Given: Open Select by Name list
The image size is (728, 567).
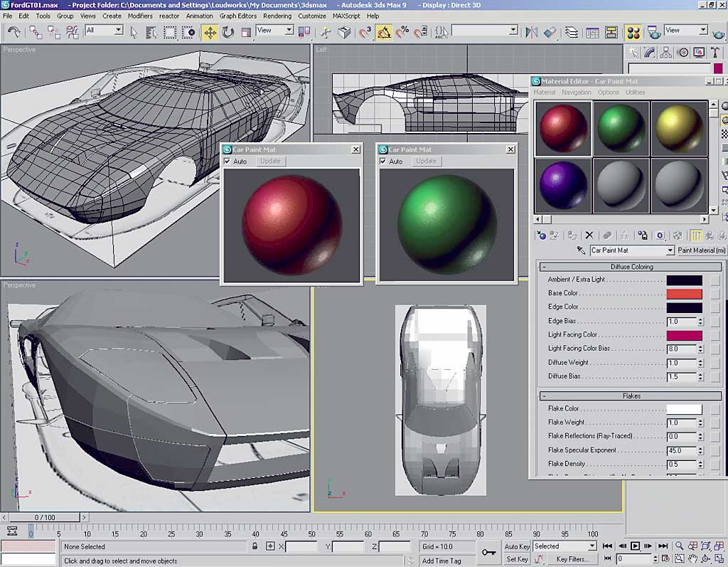Looking at the screenshot, I should click(151, 32).
